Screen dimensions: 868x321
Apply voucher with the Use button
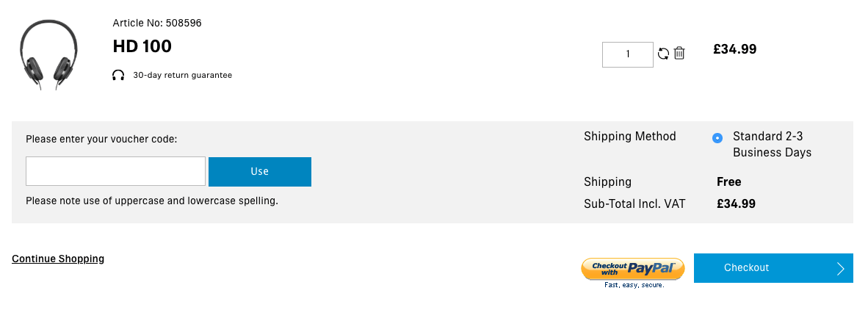point(260,172)
